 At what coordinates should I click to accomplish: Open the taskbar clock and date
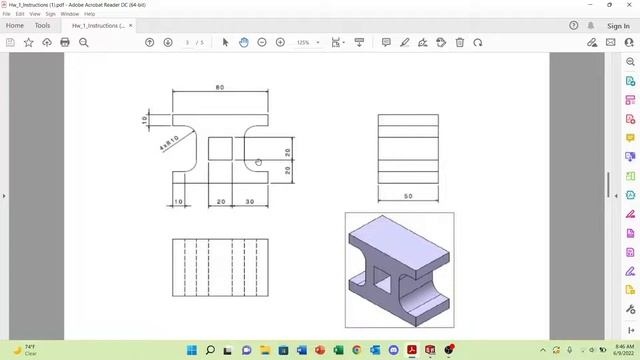[624, 350]
